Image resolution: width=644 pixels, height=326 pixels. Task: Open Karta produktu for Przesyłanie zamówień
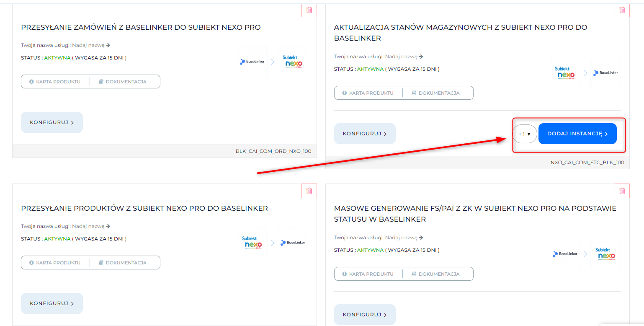(x=55, y=82)
